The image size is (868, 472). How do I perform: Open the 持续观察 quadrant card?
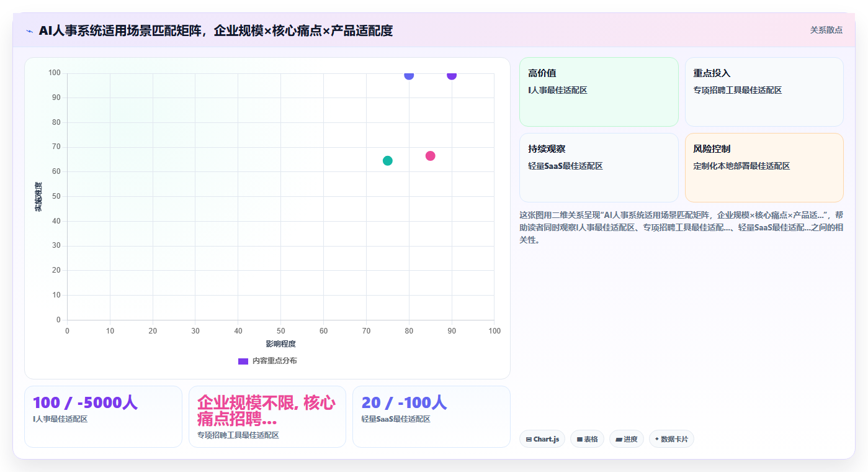point(599,168)
